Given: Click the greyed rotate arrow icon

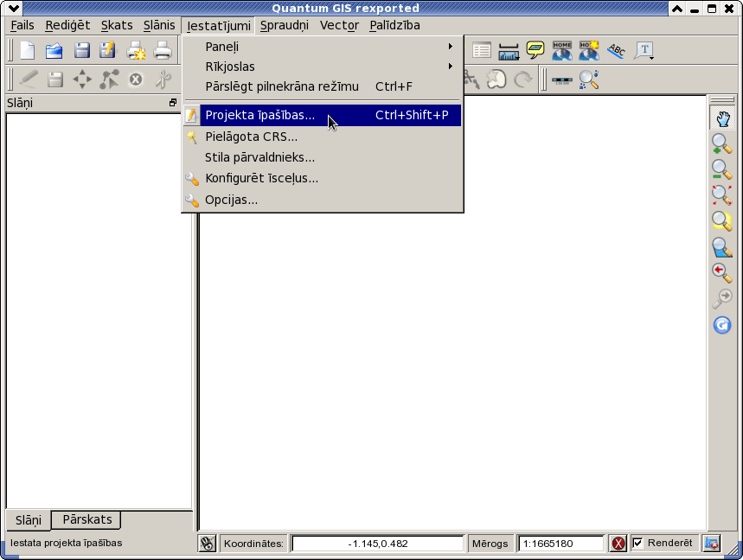Looking at the screenshot, I should pyautogui.click(x=523, y=79).
